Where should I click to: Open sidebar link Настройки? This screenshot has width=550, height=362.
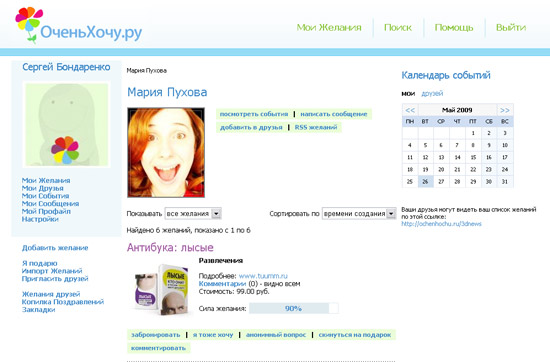tap(40, 219)
